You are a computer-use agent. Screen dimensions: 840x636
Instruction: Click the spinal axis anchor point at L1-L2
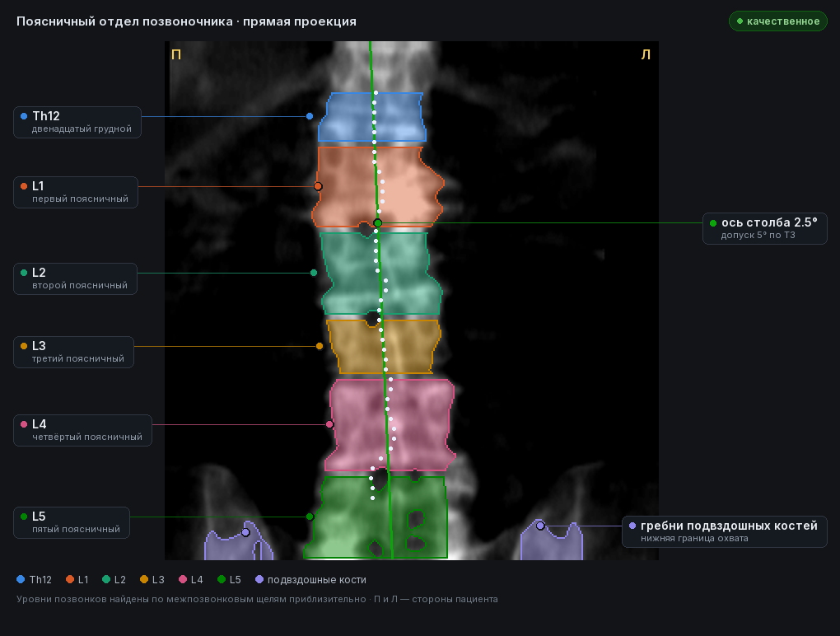tap(378, 223)
